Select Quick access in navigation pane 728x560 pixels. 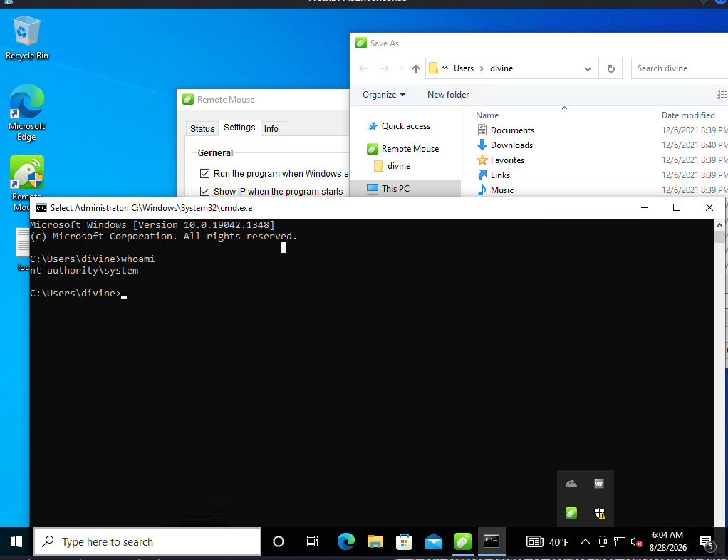(405, 126)
